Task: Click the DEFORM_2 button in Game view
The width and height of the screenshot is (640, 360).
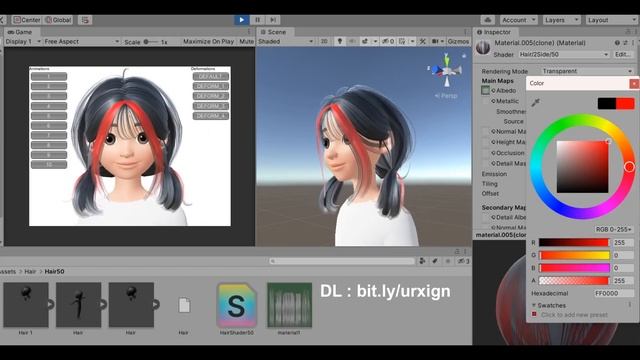Action: pyautogui.click(x=211, y=96)
